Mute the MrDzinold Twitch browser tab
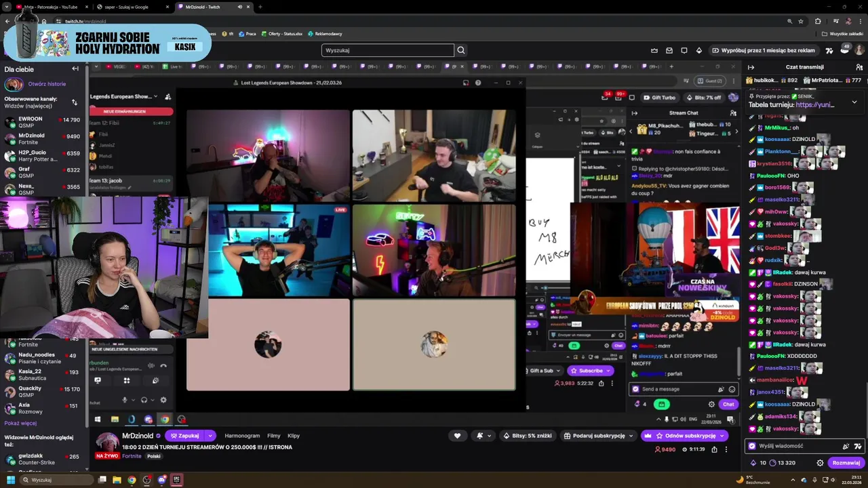The image size is (868, 488). pos(239,7)
